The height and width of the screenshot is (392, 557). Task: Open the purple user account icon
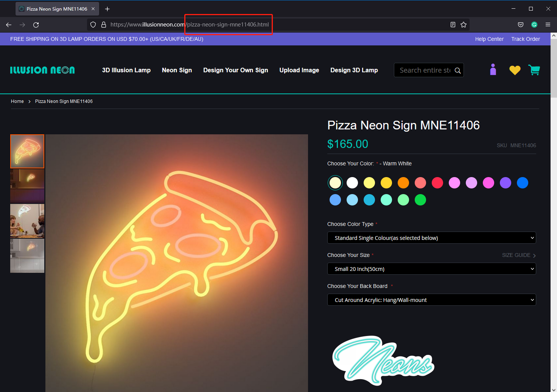tap(493, 70)
